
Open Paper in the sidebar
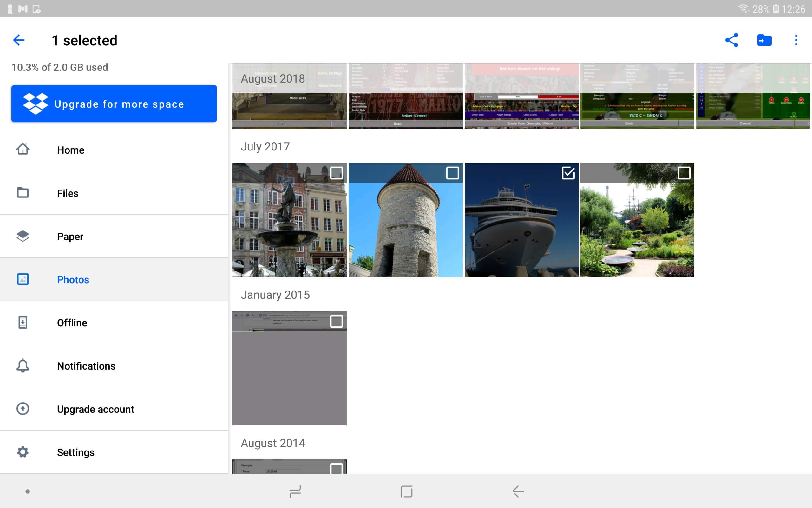114,236
